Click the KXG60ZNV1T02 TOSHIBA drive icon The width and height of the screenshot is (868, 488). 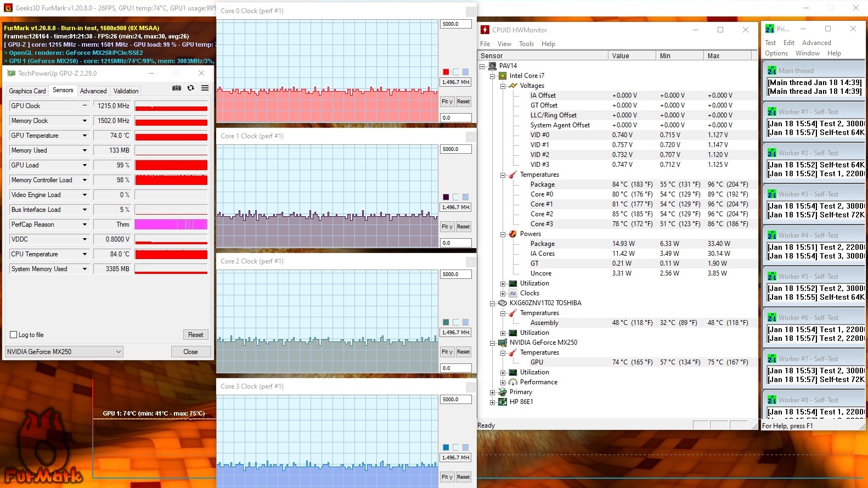503,303
